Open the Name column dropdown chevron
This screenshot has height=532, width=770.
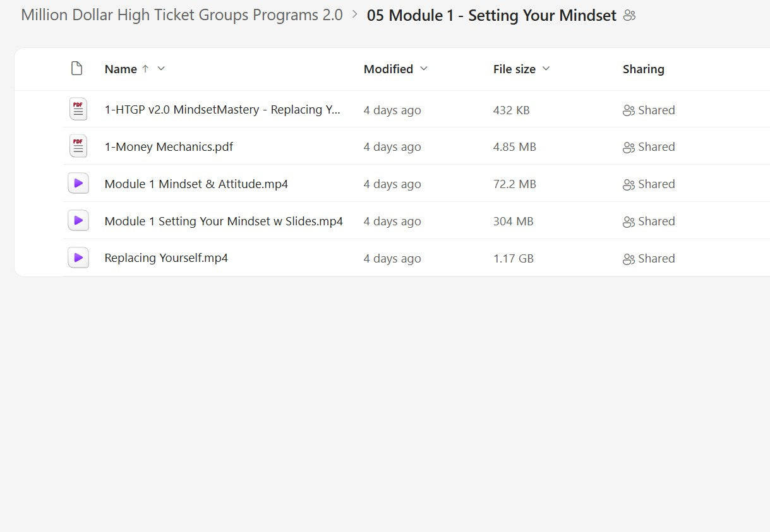pos(161,69)
